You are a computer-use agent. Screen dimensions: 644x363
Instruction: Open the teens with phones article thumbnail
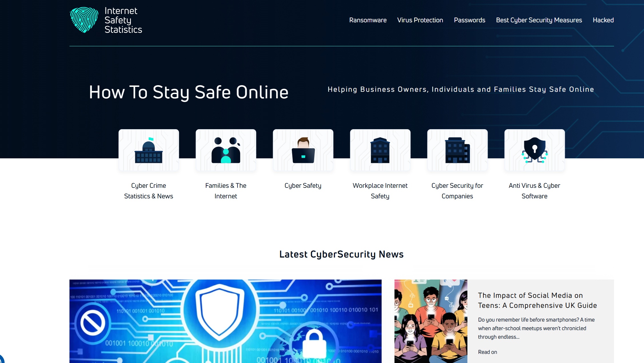tap(431, 321)
